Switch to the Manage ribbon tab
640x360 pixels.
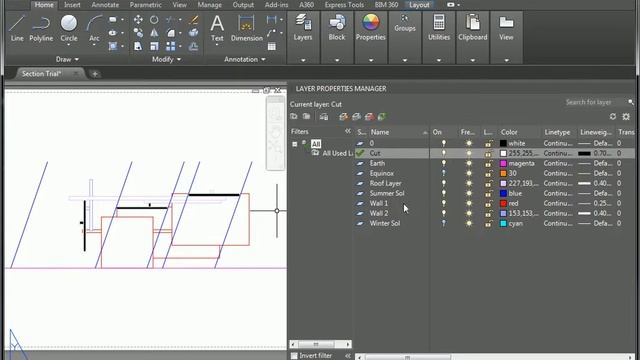[x=209, y=5]
